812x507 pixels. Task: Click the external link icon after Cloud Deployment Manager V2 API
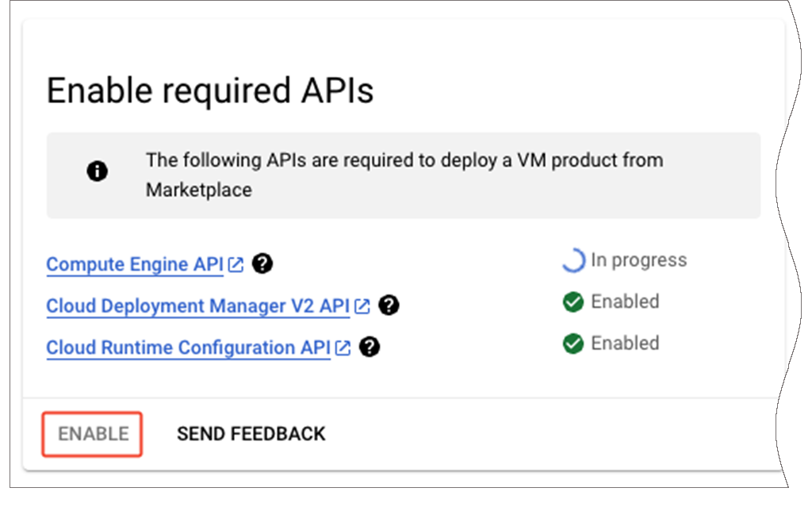coord(362,305)
